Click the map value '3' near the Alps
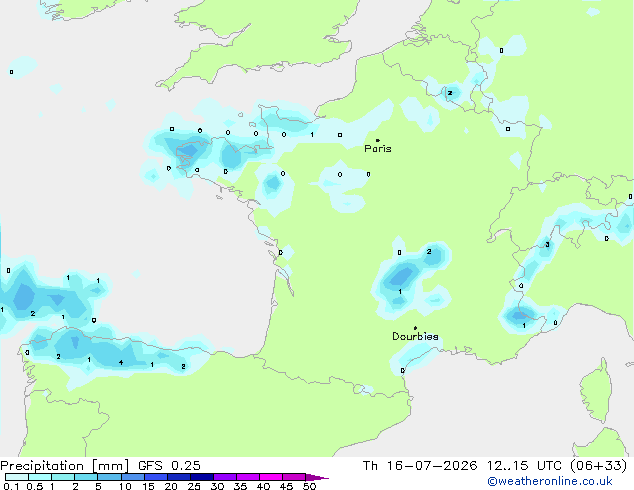 click(547, 245)
